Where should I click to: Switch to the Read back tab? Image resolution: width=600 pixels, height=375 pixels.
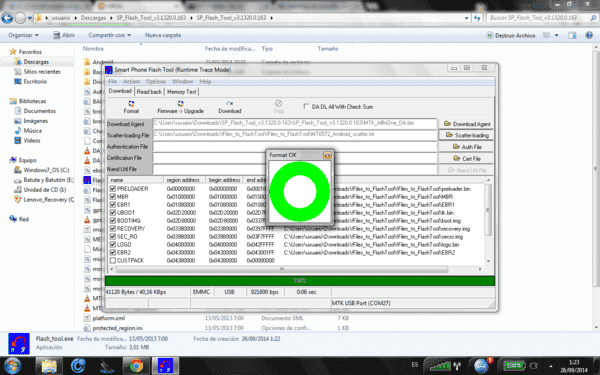(x=149, y=92)
